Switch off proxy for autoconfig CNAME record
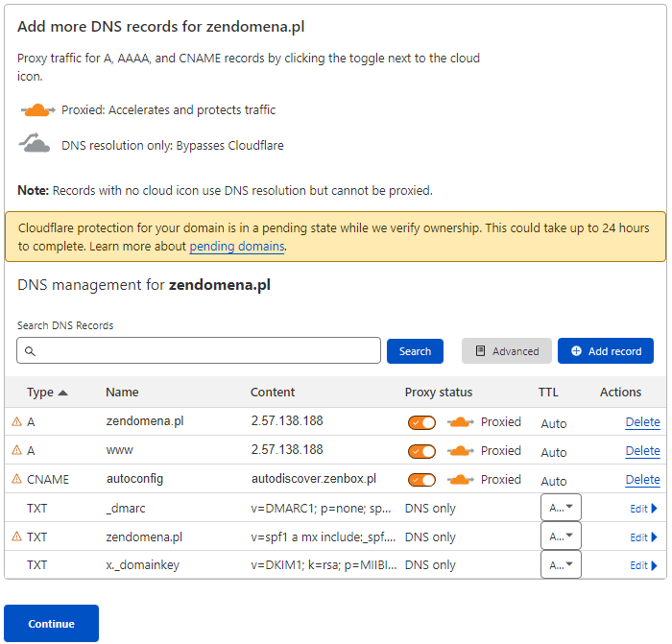This screenshot has height=644, width=672. pos(421,480)
